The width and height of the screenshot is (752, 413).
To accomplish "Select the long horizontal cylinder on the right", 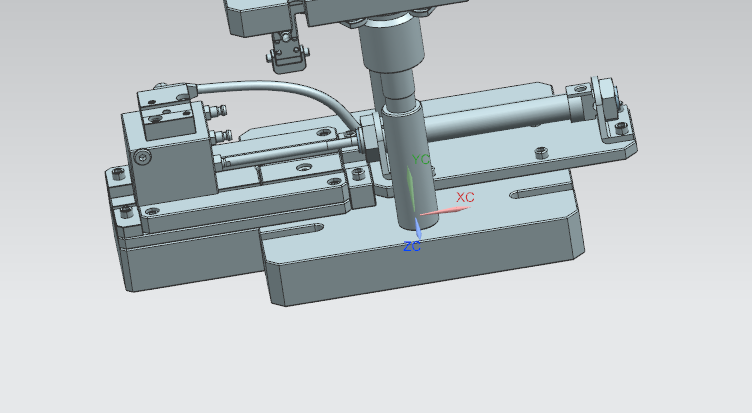I will 499,118.
